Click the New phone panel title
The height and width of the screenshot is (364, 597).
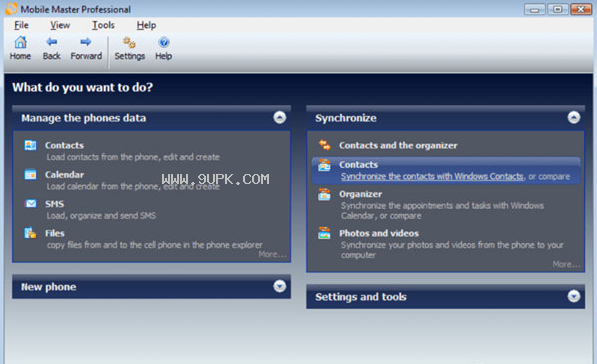tap(48, 287)
